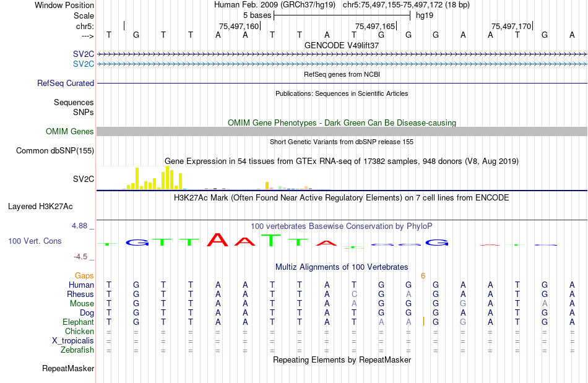Image resolution: width=588 pixels, height=383 pixels.
Task: Click the gray OMIM Genes bar
Action: click(x=342, y=132)
